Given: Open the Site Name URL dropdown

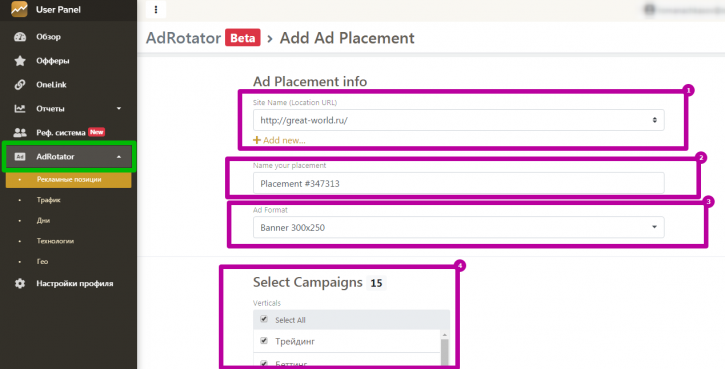Looking at the screenshot, I should pyautogui.click(x=459, y=120).
